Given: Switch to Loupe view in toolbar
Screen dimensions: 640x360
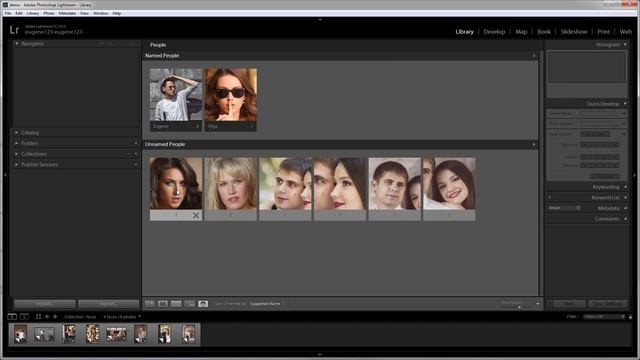Looking at the screenshot, I should coord(162,304).
